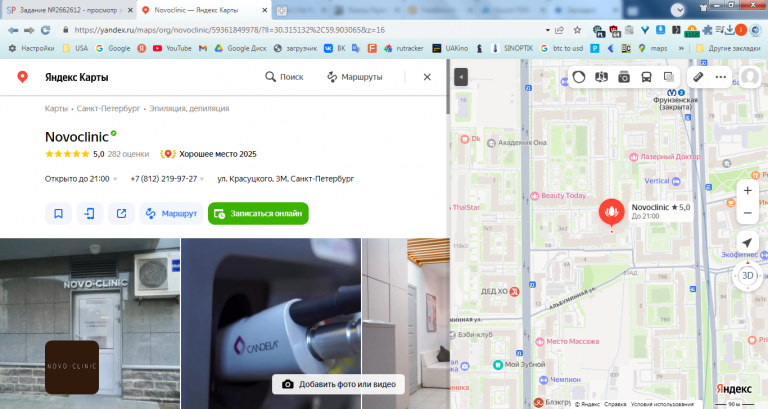This screenshot has width=768, height=409.
Task: Open the user profile avatar
Action: [x=750, y=77]
